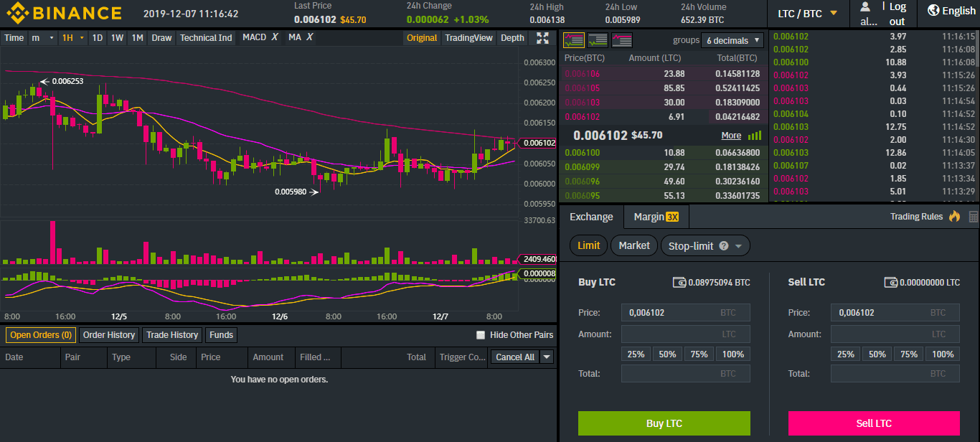Click the Cancel All button

(515, 357)
